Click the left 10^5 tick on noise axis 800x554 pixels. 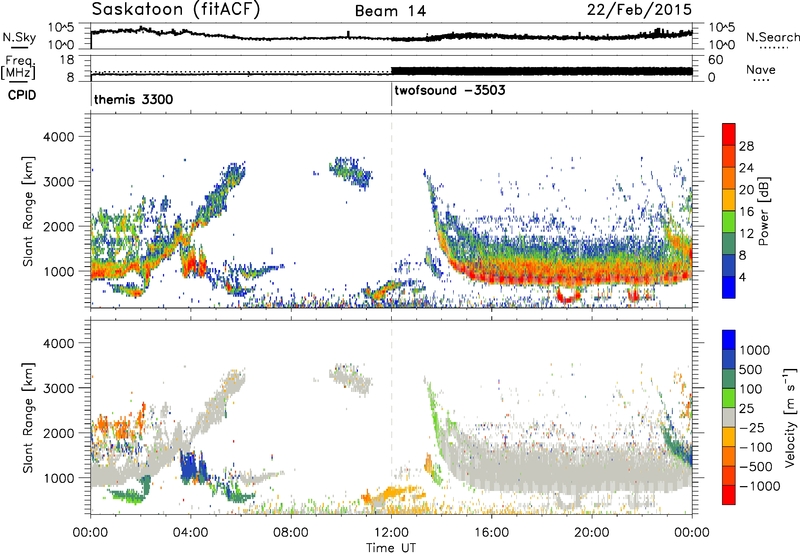61,28
